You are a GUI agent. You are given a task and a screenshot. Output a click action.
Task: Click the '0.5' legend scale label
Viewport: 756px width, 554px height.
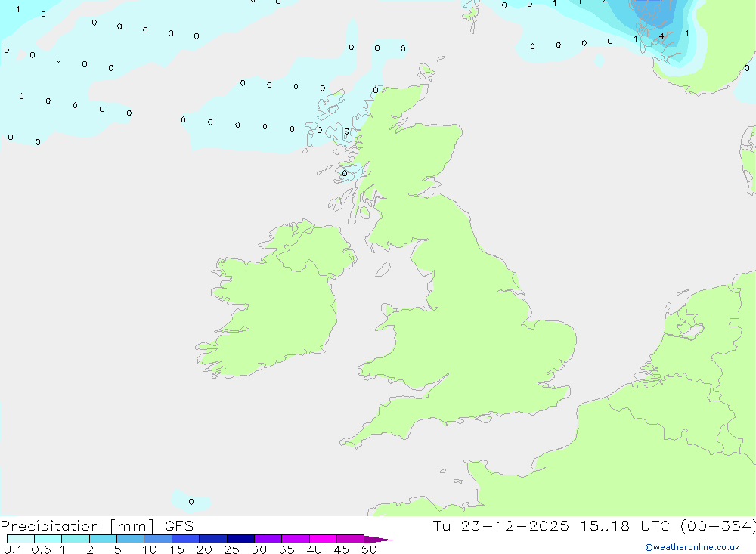pyautogui.click(x=41, y=549)
